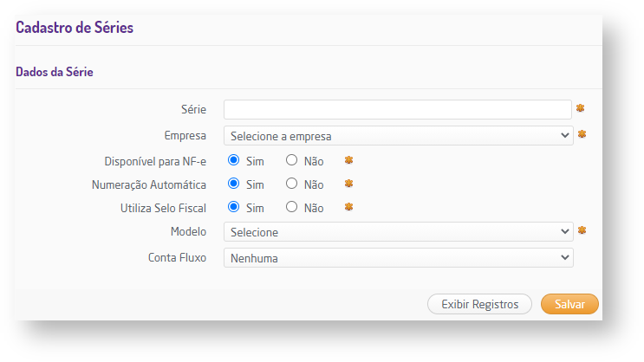644x362 pixels.
Task: Choose Sim for Numeração Automática
Action: (x=233, y=184)
